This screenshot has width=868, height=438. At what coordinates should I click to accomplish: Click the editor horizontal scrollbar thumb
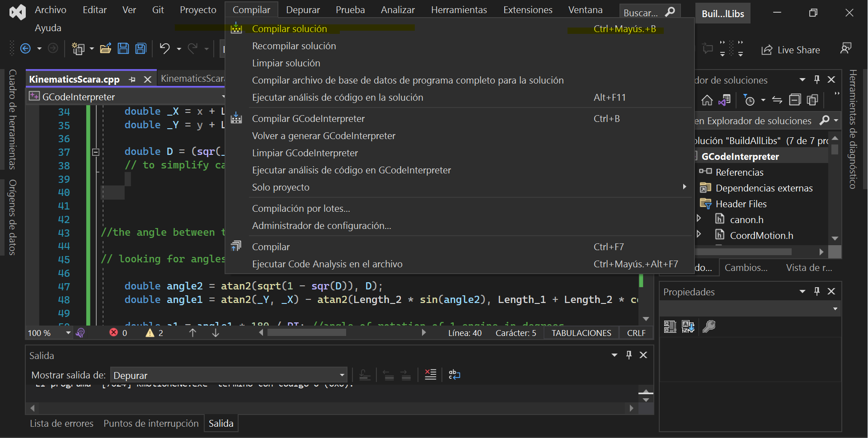point(307,333)
